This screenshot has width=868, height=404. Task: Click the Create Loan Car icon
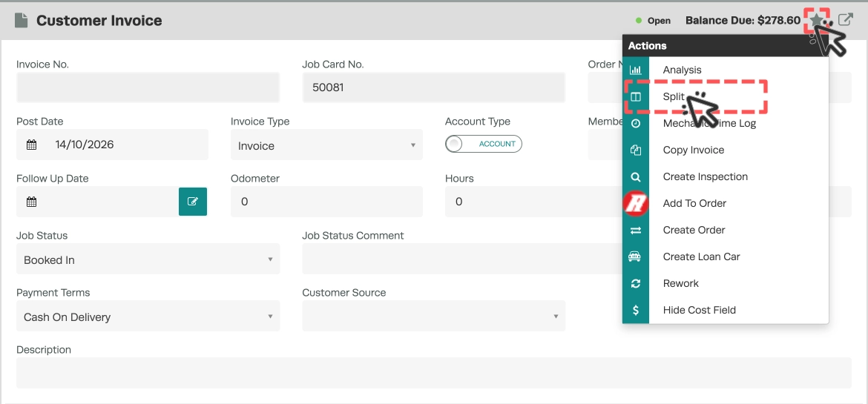pyautogui.click(x=636, y=256)
